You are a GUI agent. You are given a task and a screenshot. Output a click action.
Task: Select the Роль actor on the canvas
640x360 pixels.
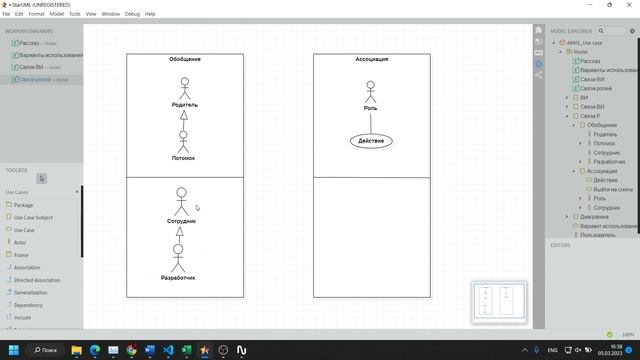[x=370, y=96]
